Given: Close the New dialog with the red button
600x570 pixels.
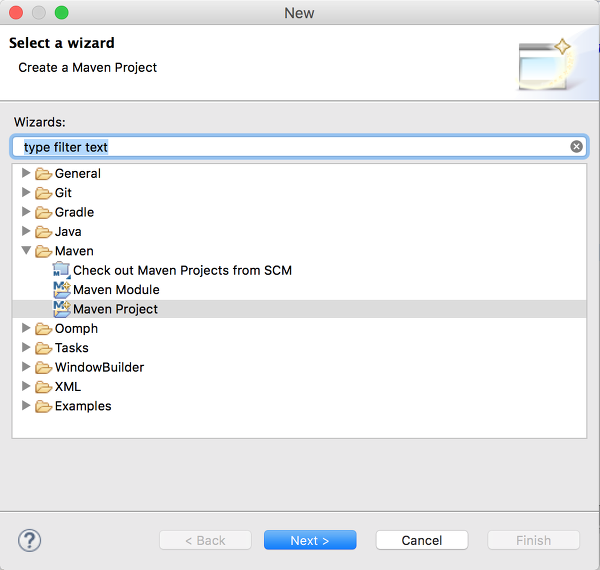Looking at the screenshot, I should point(16,13).
